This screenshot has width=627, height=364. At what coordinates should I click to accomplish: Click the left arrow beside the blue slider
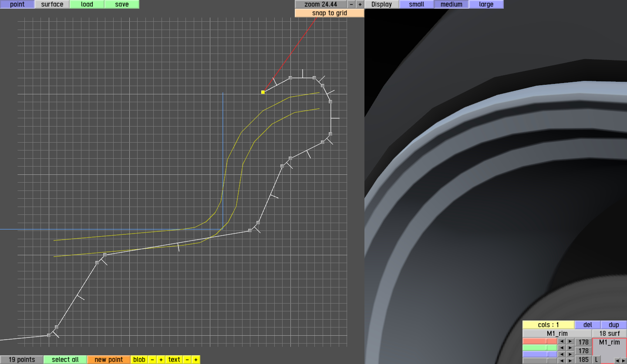click(562, 354)
